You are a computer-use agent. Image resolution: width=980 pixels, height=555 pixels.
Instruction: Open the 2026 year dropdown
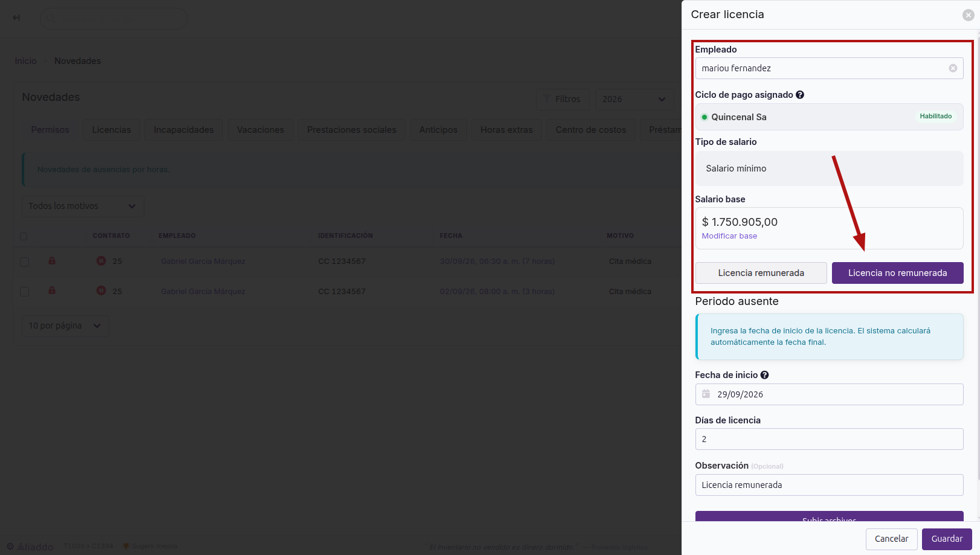click(x=634, y=99)
